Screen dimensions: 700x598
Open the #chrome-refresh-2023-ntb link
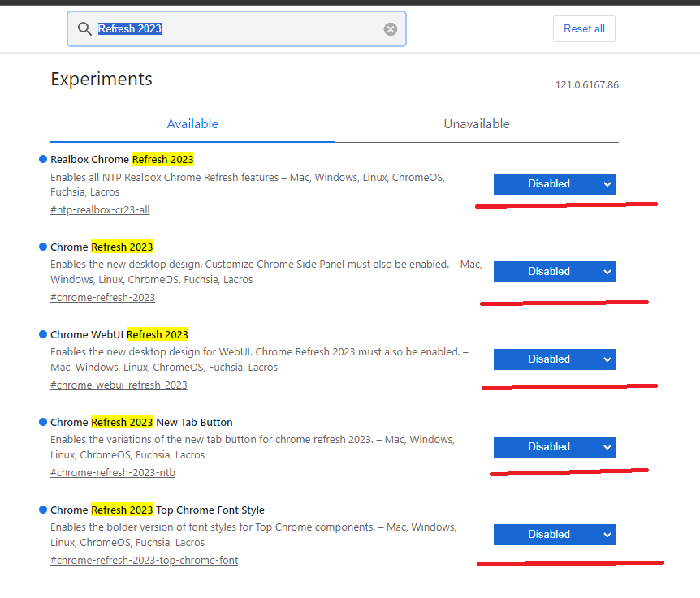click(x=113, y=473)
